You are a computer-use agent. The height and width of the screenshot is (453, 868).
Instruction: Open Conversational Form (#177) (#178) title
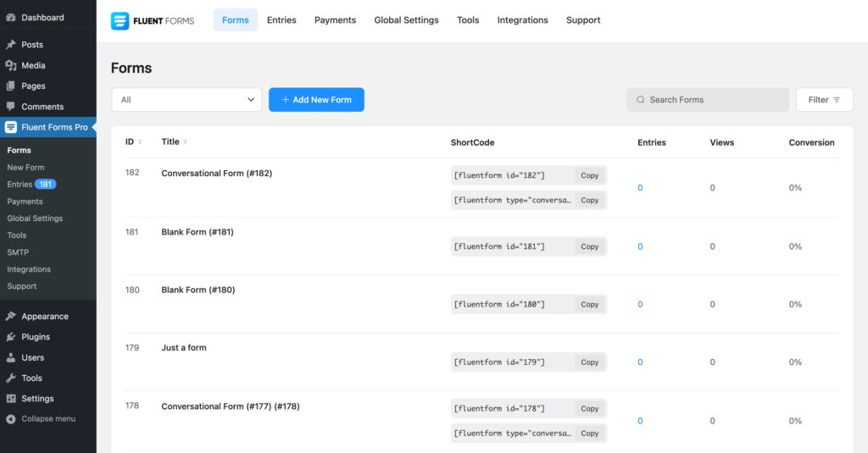point(231,406)
